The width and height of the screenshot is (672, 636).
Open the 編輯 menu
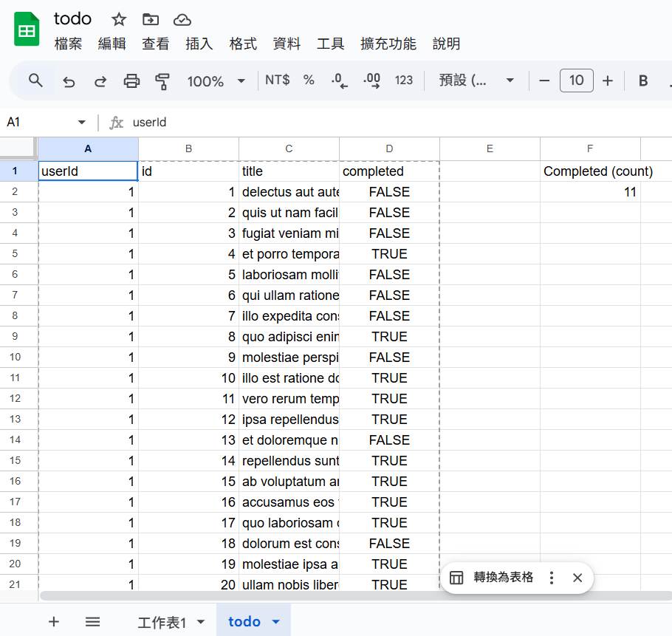pyautogui.click(x=112, y=44)
